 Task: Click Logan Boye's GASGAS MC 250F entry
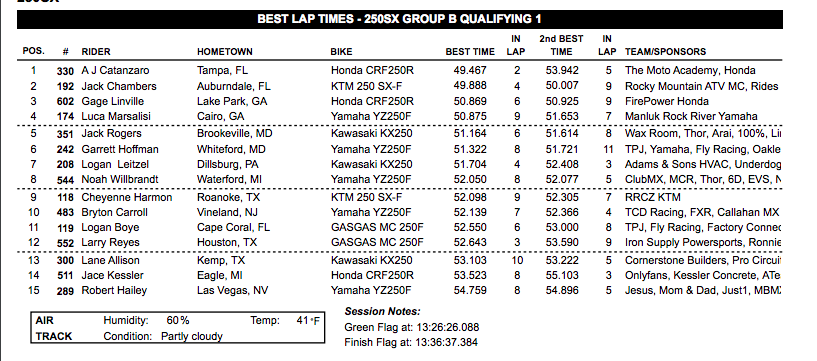tap(377, 228)
